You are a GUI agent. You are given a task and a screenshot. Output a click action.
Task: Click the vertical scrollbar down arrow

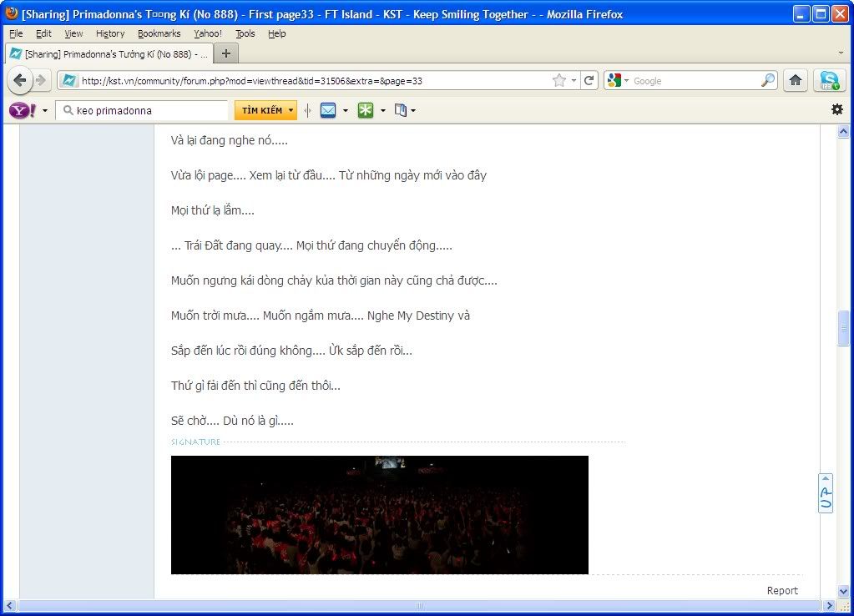(x=843, y=592)
